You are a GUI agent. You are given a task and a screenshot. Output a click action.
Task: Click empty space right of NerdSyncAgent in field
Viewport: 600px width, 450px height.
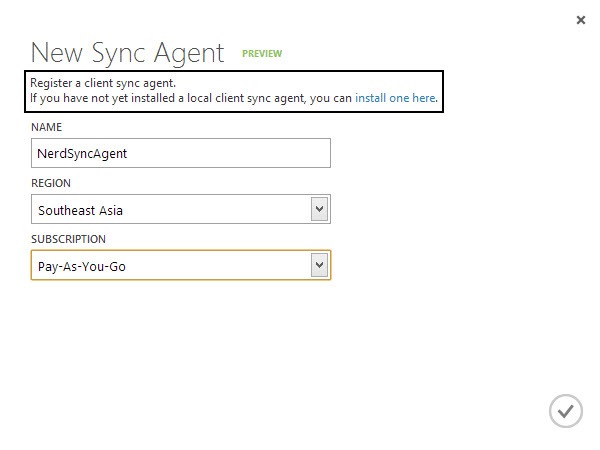pyautogui.click(x=230, y=153)
